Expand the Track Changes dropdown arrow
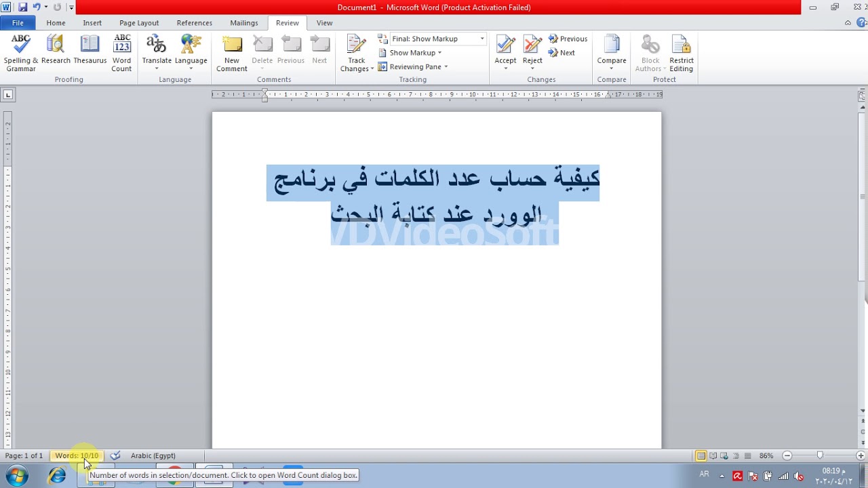This screenshot has height=488, width=868. (x=372, y=68)
